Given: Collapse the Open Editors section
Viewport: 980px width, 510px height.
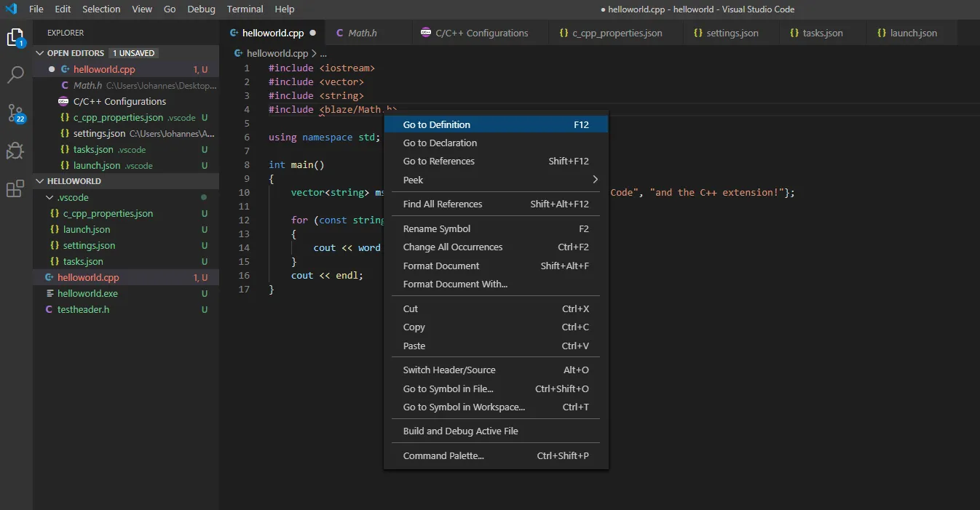Looking at the screenshot, I should (x=40, y=53).
